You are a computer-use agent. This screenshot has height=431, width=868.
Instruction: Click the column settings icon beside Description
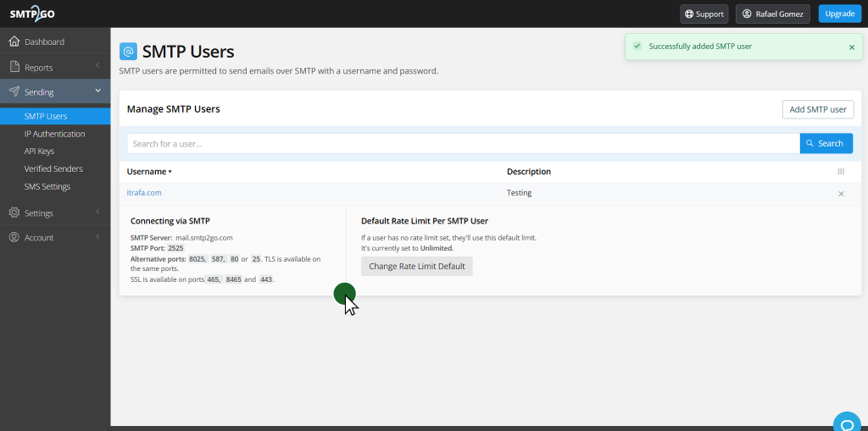(x=841, y=172)
